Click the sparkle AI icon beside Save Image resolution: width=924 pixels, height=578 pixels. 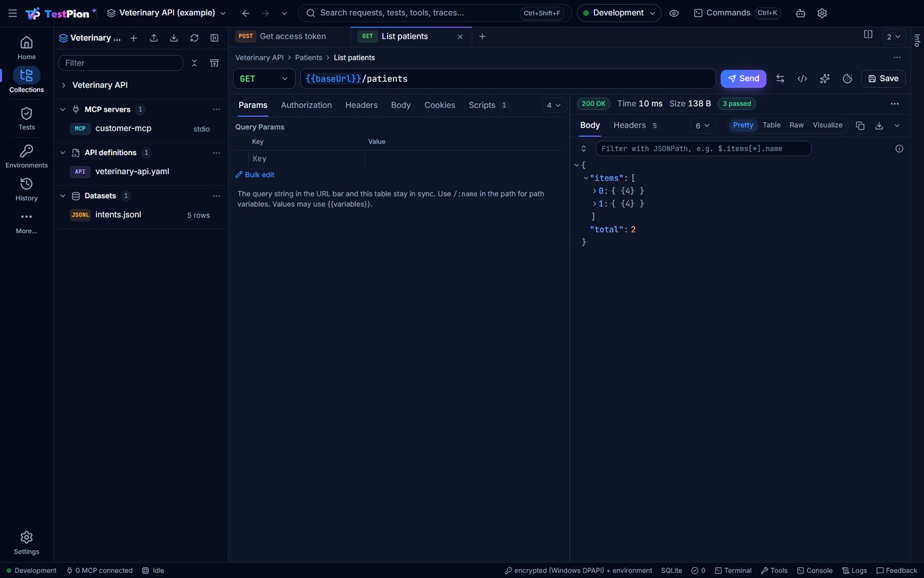825,78
